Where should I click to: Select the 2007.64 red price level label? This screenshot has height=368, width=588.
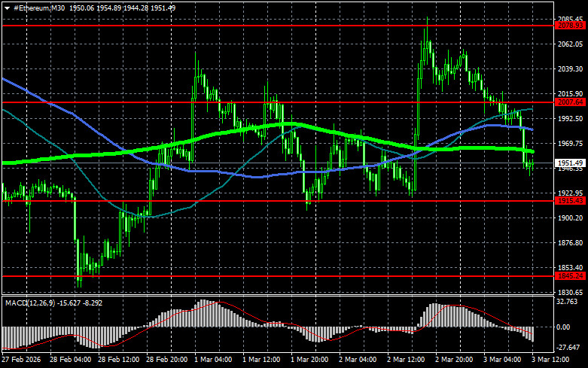point(571,102)
